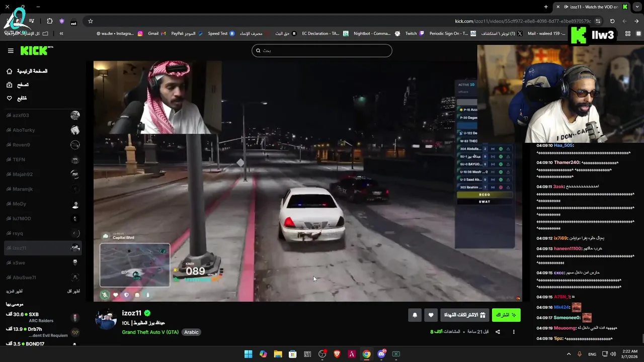The width and height of the screenshot is (644, 362).
Task: Open volume control in system tray
Action: (613, 354)
